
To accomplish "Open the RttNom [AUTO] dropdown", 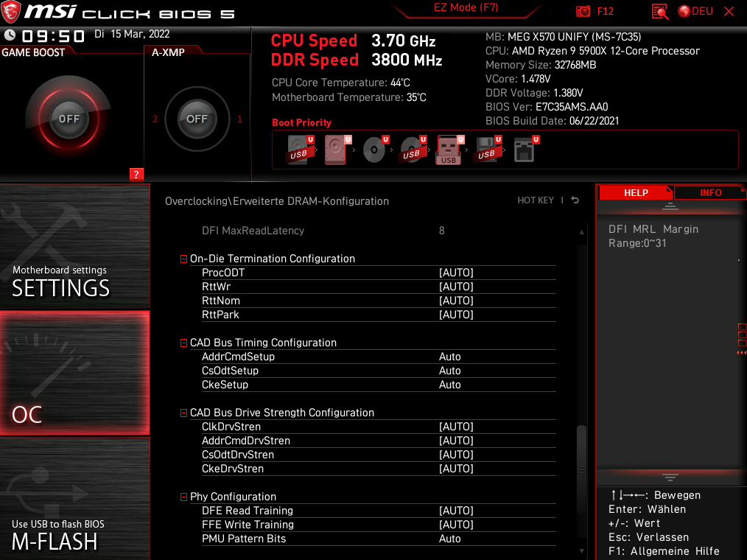I will tap(456, 301).
